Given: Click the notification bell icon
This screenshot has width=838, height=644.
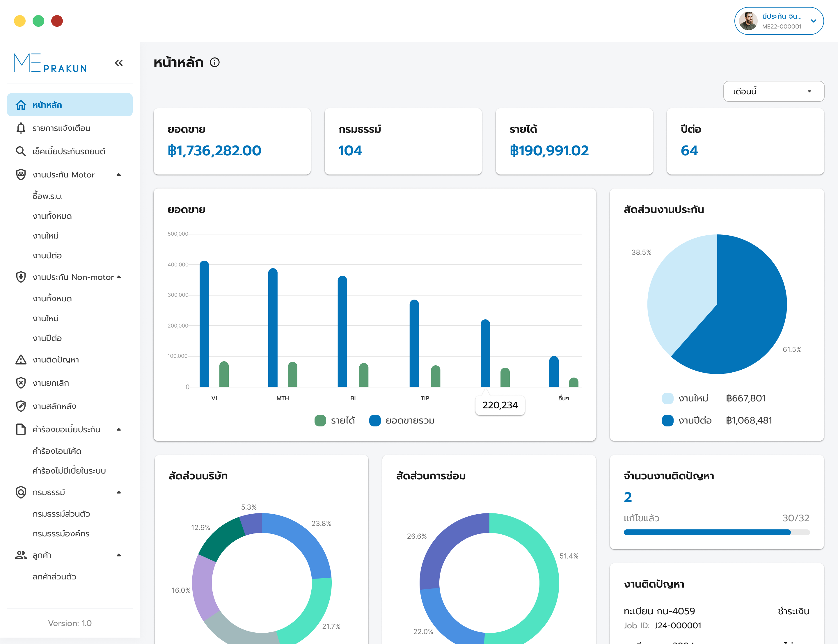Looking at the screenshot, I should click(x=21, y=128).
